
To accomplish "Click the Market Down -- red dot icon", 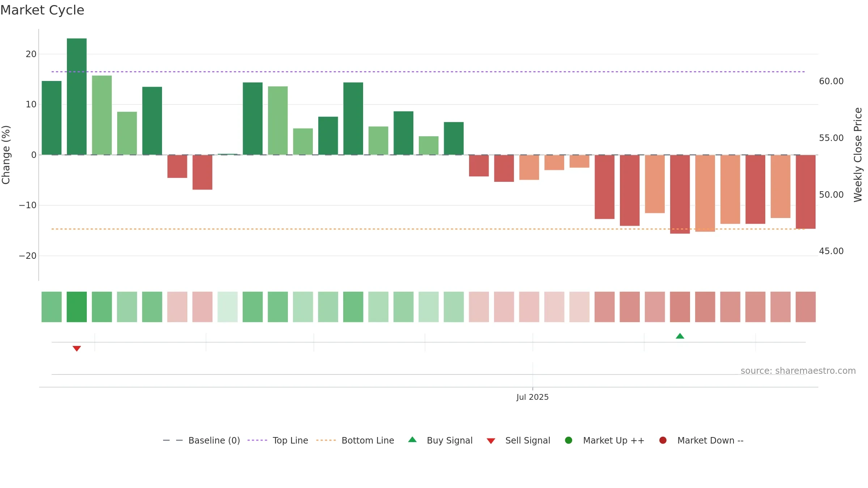I will (x=663, y=440).
